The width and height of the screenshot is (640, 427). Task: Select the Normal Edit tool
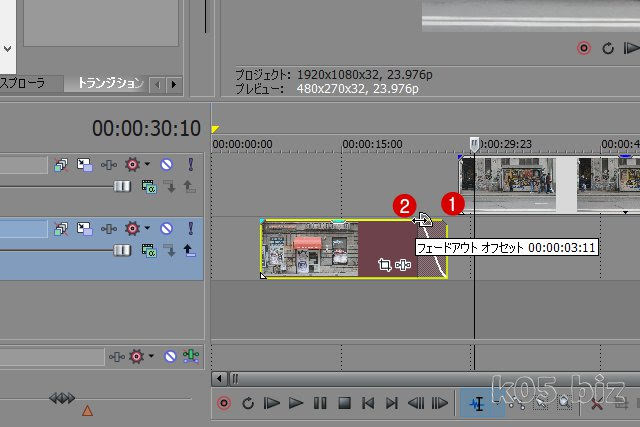pos(477,403)
